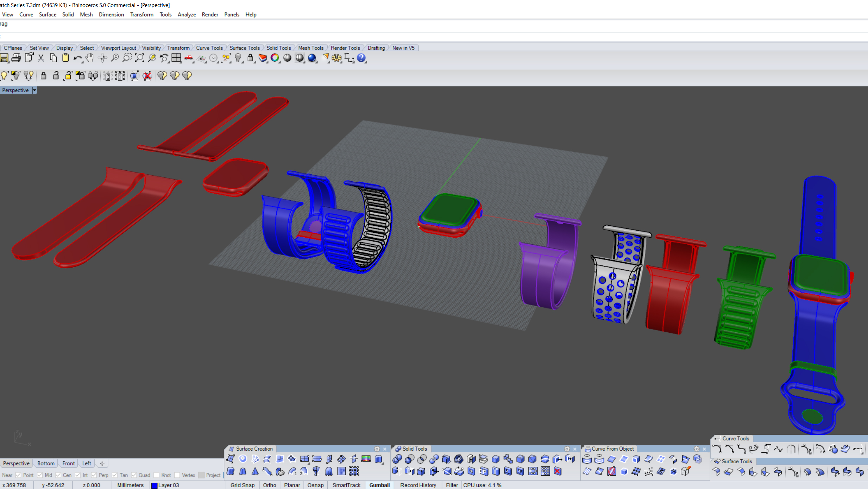Click the Record History button
This screenshot has width=868, height=489.
[x=418, y=485]
